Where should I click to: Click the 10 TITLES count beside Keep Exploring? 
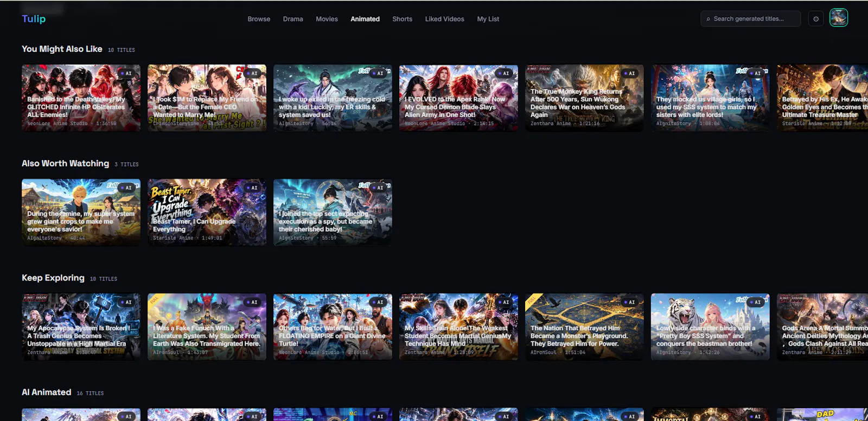(x=104, y=279)
